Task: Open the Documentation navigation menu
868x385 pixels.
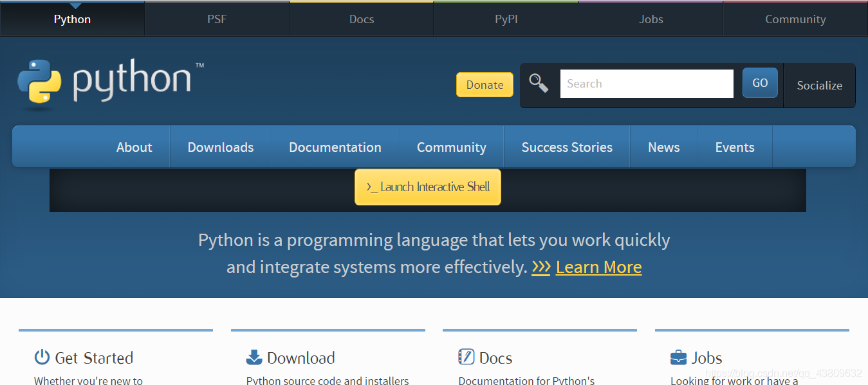Action: point(335,147)
